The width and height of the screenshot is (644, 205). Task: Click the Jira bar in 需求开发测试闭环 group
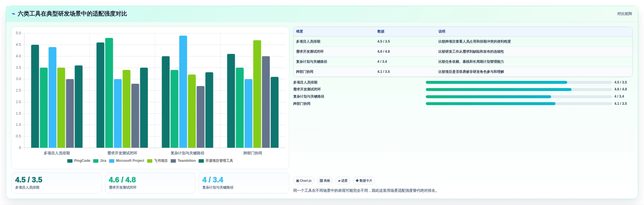(x=109, y=93)
